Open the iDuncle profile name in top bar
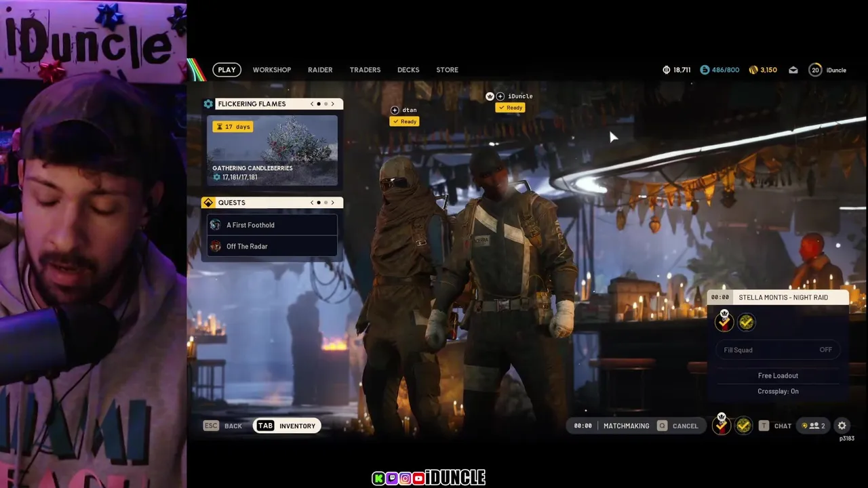The width and height of the screenshot is (868, 488). coord(836,70)
